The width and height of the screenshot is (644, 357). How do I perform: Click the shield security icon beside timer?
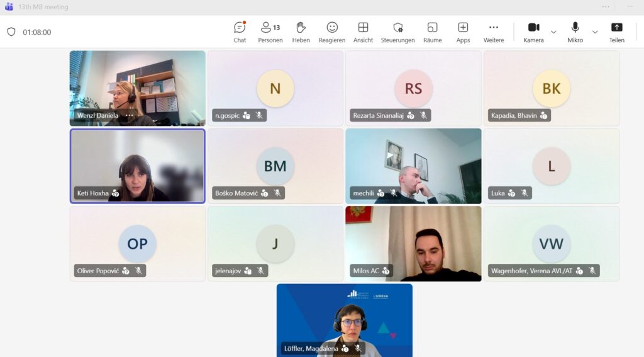[x=11, y=32]
